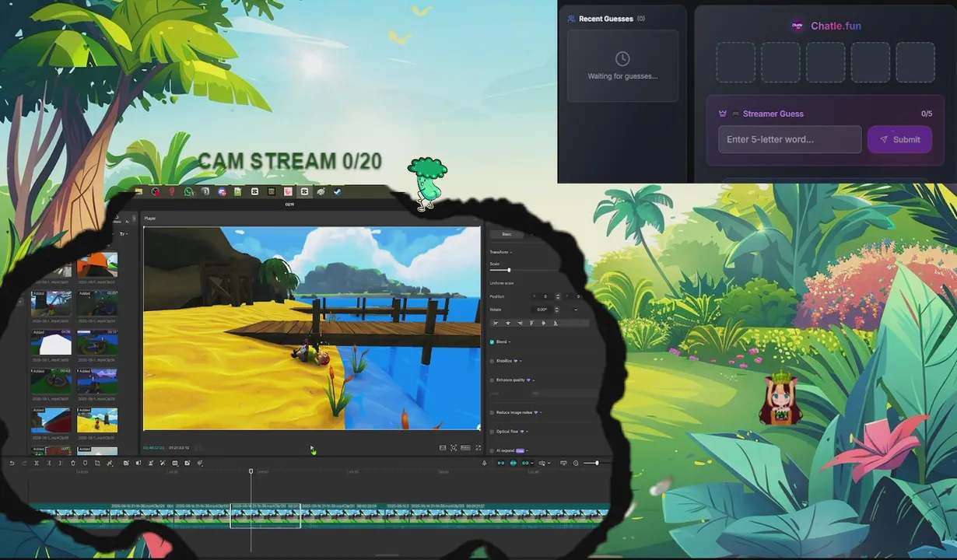Screen dimensions: 957x560
Task: Switch to the Basic tab
Action: [507, 234]
